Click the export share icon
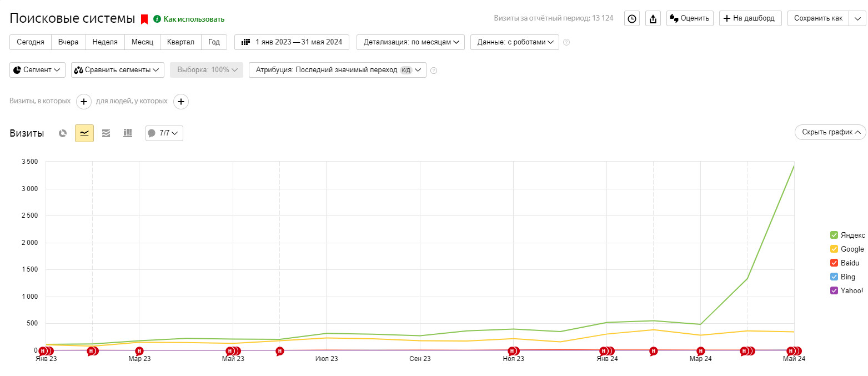This screenshot has width=868, height=376. (653, 18)
